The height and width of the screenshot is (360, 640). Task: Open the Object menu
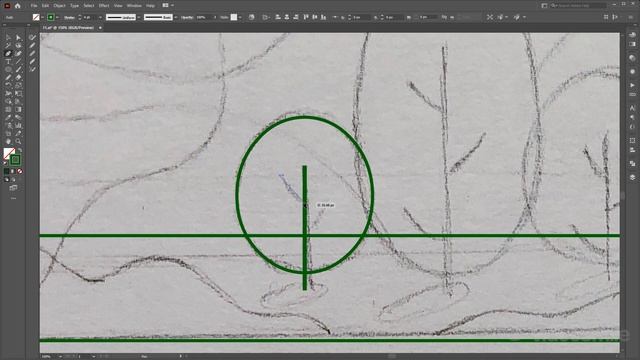pos(60,6)
